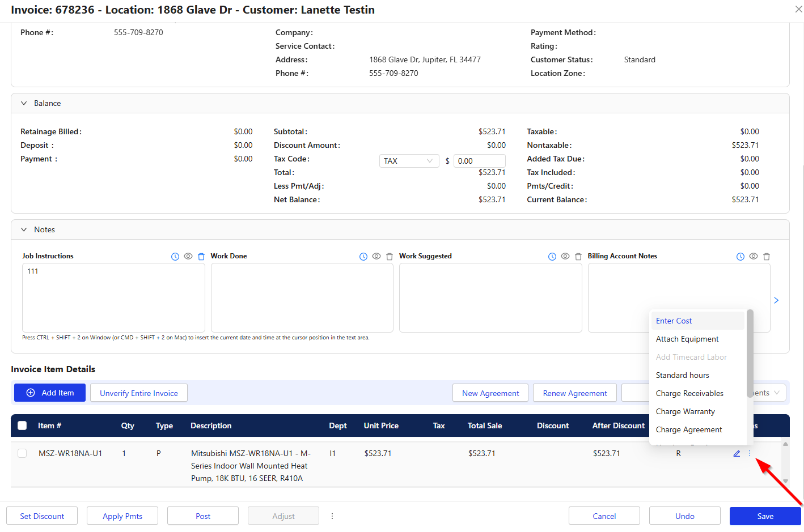Select Standard hours in the menu
804x532 pixels.
coord(697,375)
